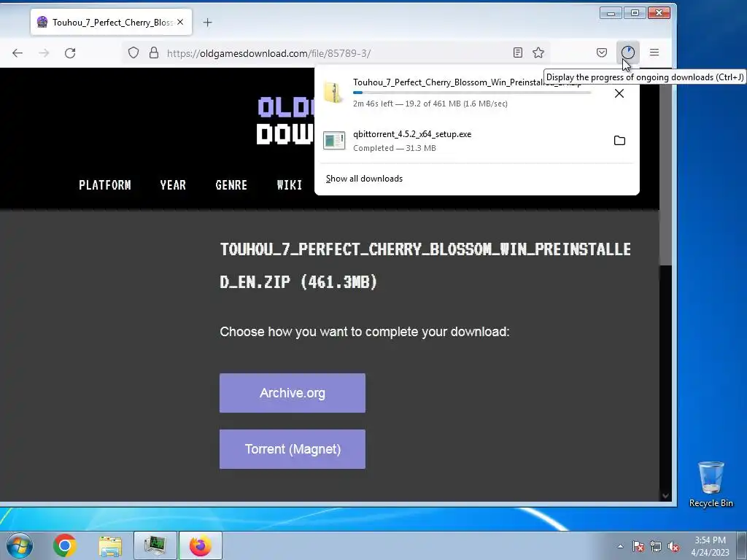Click the Touhou zip file icon

pyautogui.click(x=333, y=93)
